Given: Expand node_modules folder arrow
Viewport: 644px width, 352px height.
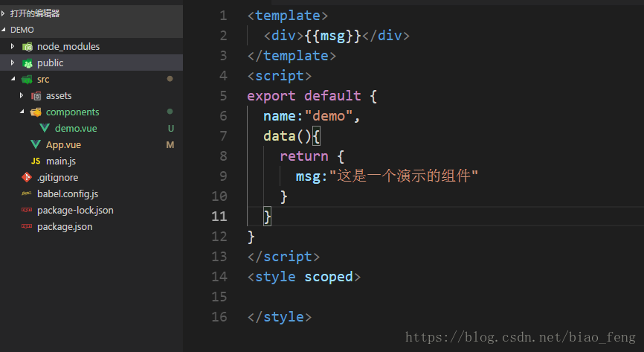Looking at the screenshot, I should click(13, 46).
